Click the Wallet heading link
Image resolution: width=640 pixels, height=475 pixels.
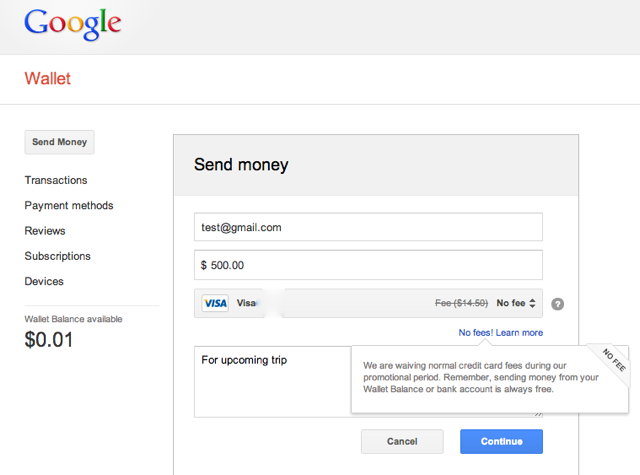coord(47,78)
